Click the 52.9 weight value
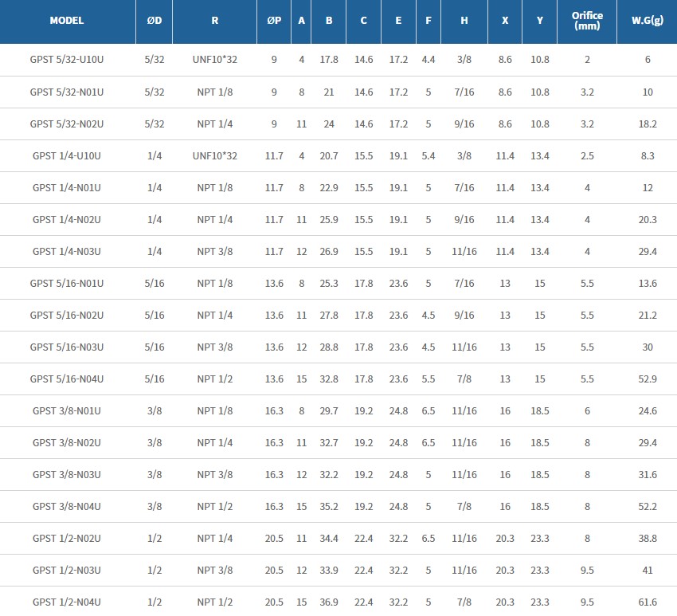This screenshot has width=677, height=616. point(647,379)
